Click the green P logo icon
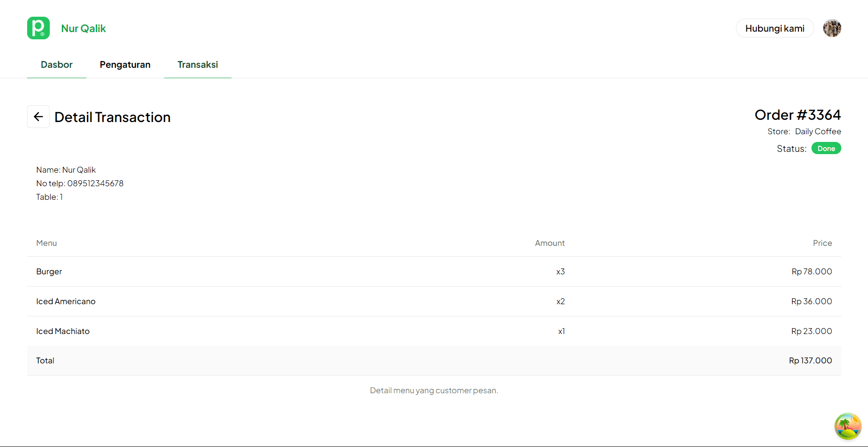The image size is (868, 447). (x=38, y=28)
